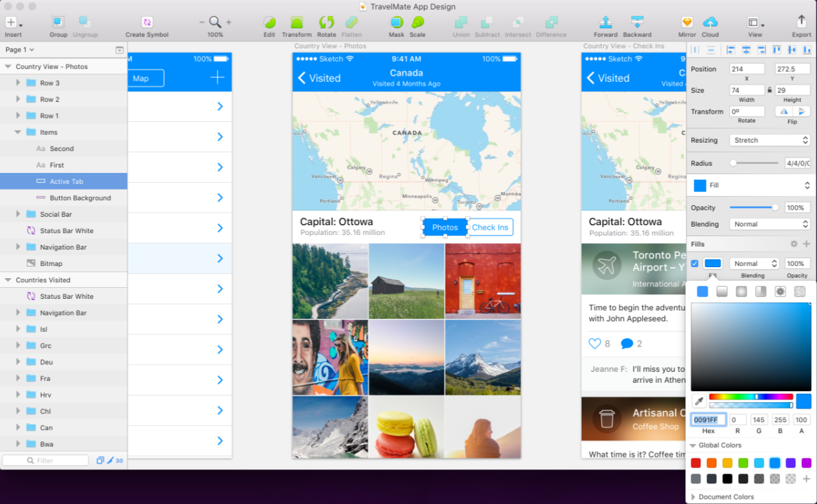This screenshot has height=504, width=817.
Task: Open the Resizing Stretch dropdown
Action: pyautogui.click(x=769, y=140)
